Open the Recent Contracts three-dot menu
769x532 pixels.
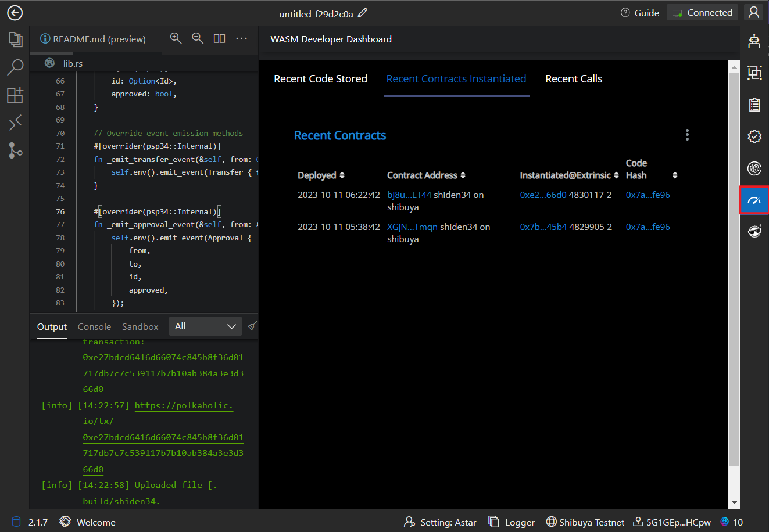[x=687, y=135]
